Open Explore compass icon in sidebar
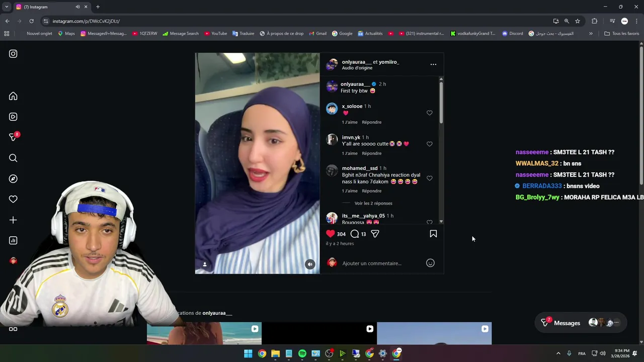 [13, 178]
